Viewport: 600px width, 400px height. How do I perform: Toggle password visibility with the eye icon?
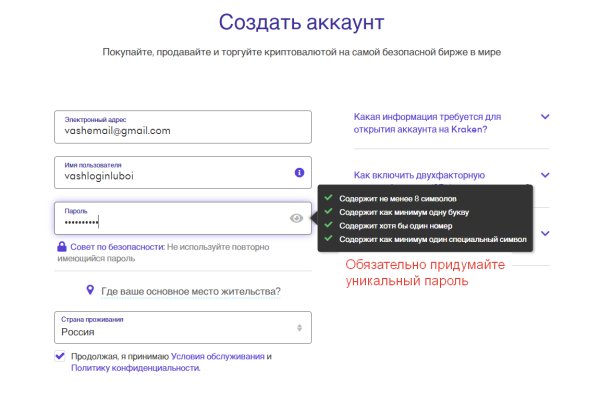tap(297, 218)
